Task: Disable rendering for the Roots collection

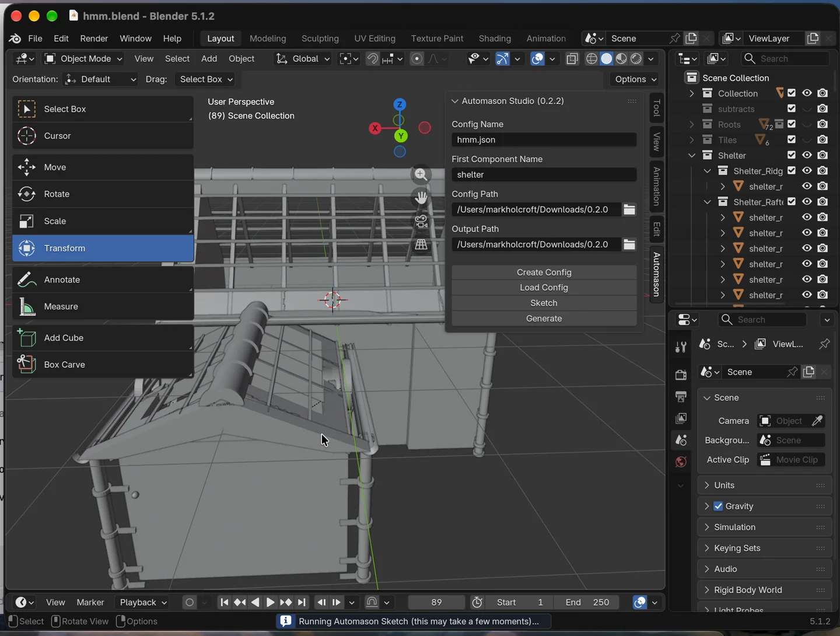Action: 822,124
